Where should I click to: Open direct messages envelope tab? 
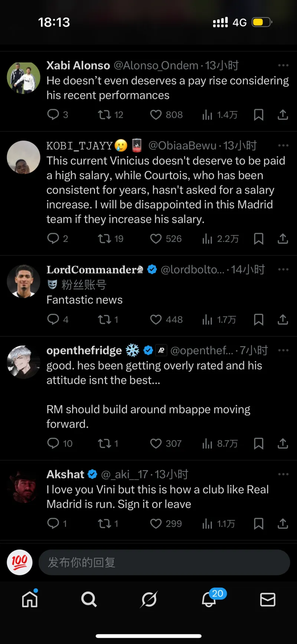click(268, 599)
